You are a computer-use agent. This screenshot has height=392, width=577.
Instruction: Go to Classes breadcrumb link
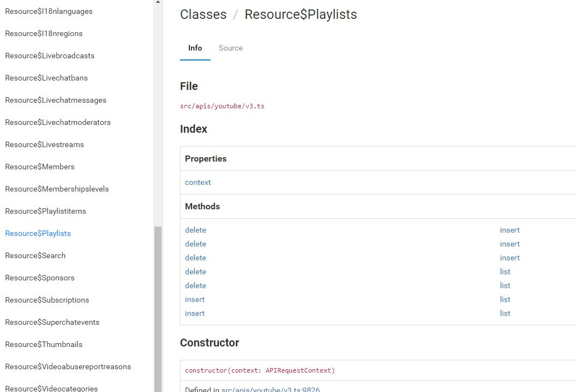click(x=203, y=14)
